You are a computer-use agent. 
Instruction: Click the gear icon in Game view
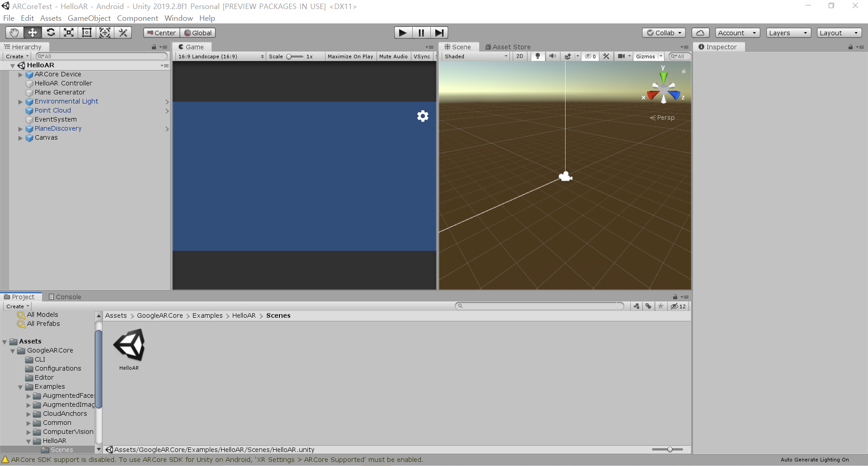tap(423, 116)
